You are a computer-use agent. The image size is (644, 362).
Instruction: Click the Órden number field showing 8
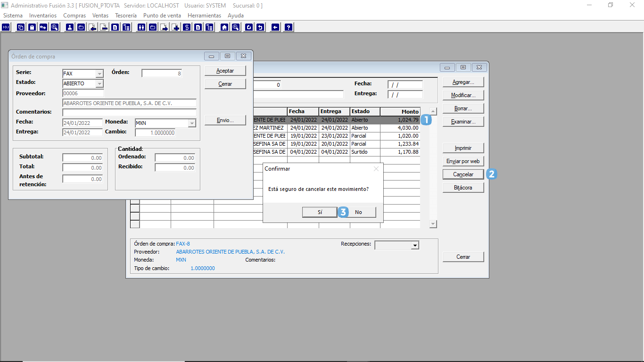(162, 74)
